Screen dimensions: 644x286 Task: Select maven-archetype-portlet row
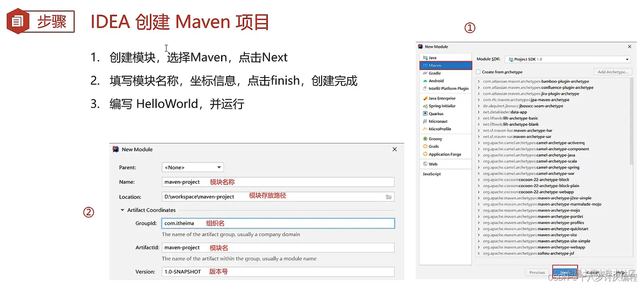coord(552,217)
